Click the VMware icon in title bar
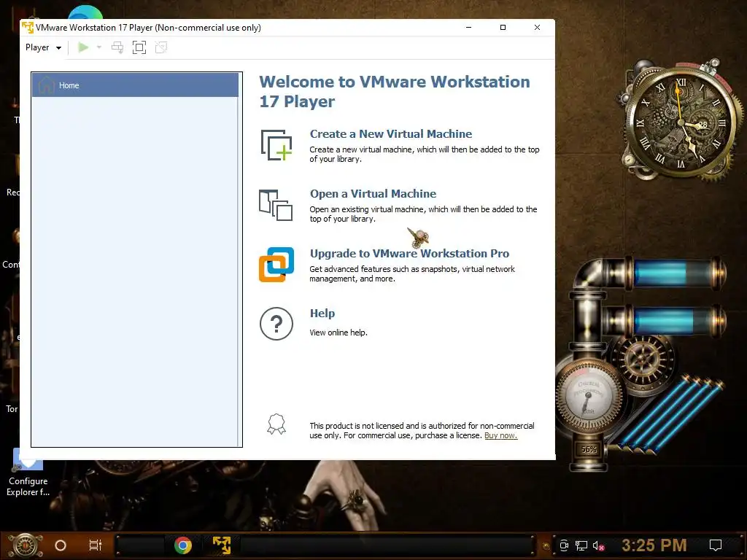The image size is (747, 560). (28, 28)
